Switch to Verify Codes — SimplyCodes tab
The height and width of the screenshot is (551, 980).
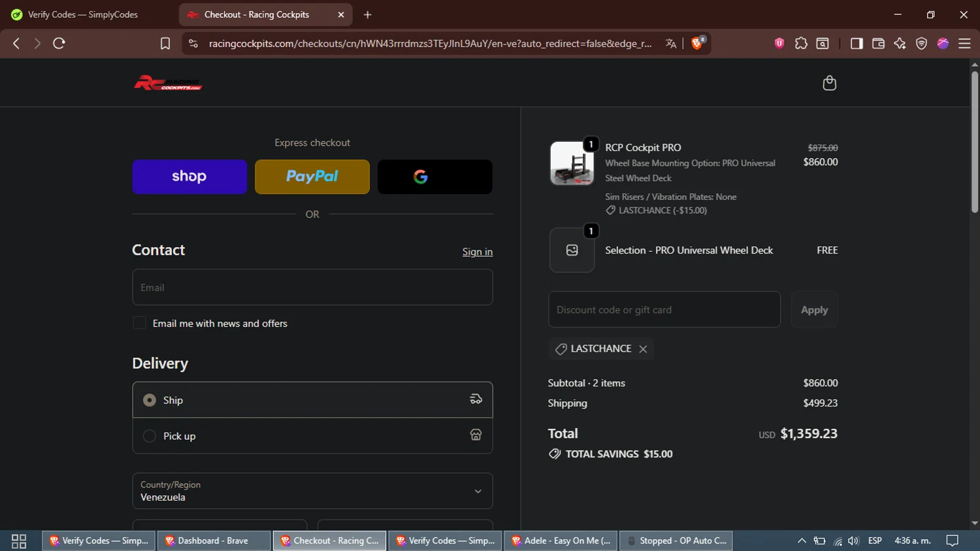click(x=83, y=14)
